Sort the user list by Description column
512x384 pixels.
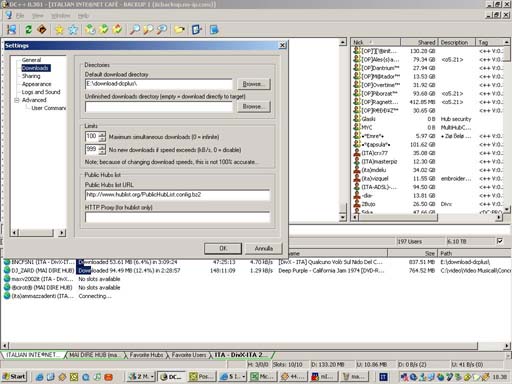click(457, 42)
